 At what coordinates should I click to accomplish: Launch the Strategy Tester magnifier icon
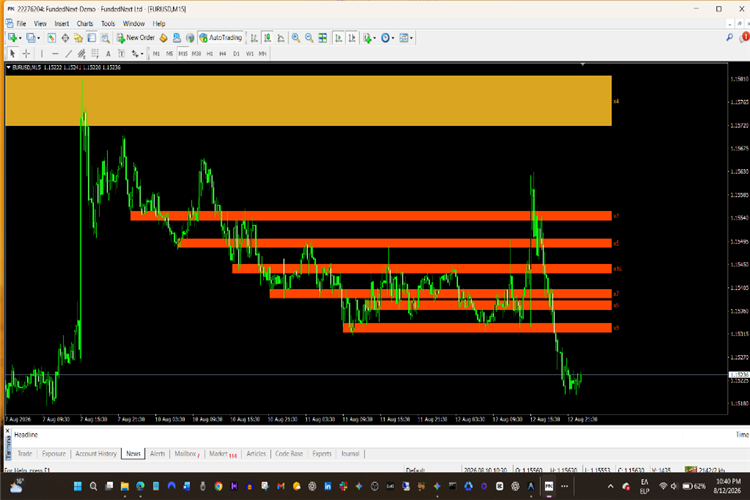[x=105, y=38]
